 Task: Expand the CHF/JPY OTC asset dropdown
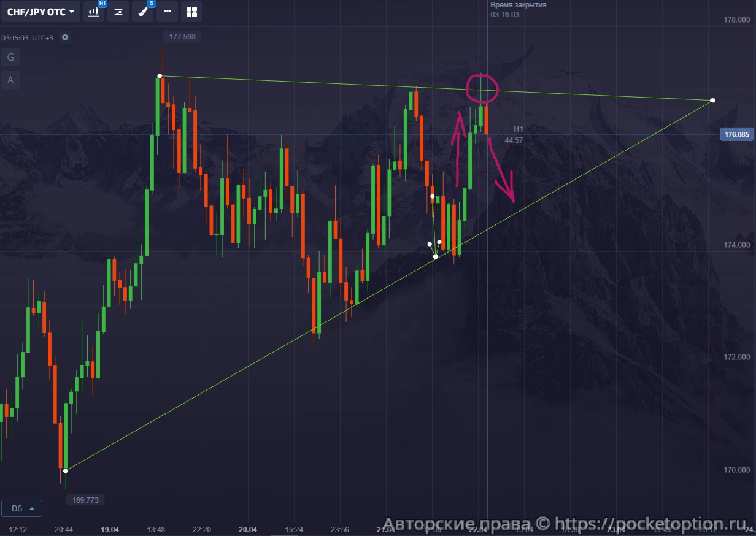(x=40, y=12)
